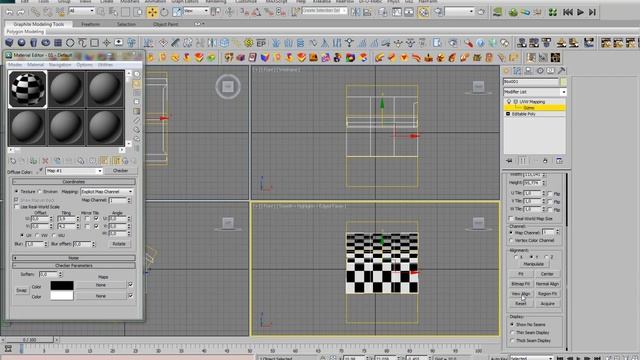Collapse the Coordinates rollout
The height and width of the screenshot is (360, 640).
(73, 182)
